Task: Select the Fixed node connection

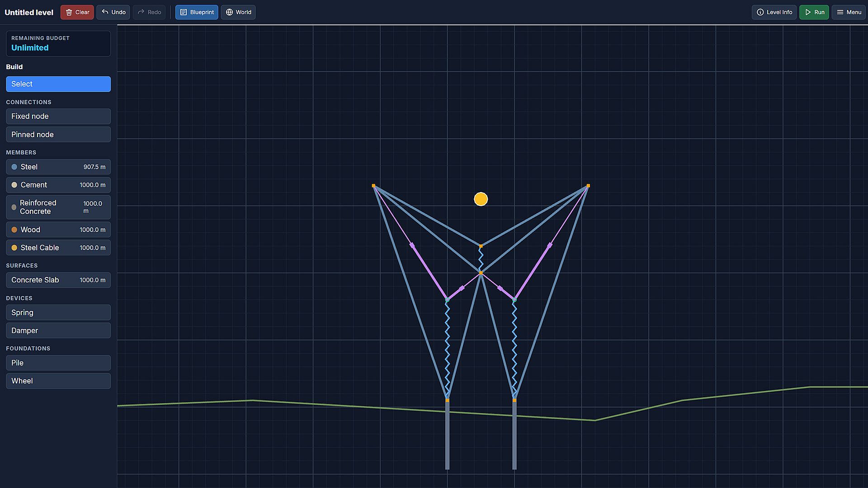Action: [58, 116]
